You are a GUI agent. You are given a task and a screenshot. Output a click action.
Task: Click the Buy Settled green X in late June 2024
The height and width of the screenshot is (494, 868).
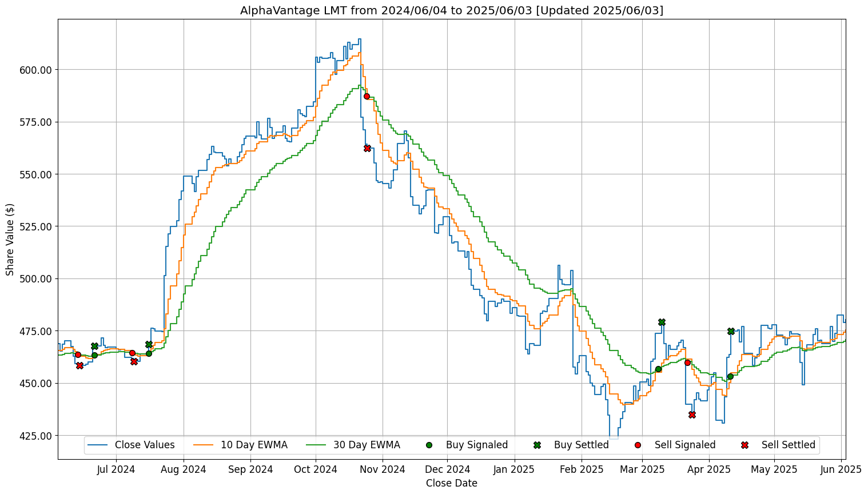[94, 346]
